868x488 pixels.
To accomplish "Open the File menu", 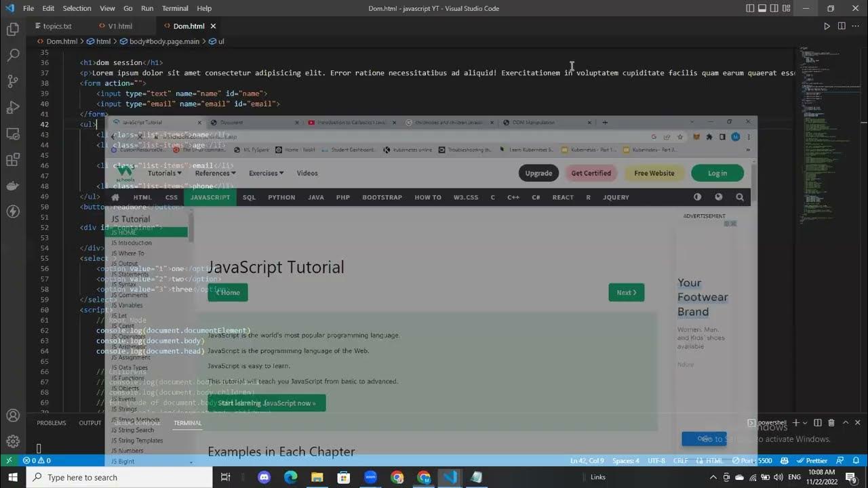I will (28, 8).
